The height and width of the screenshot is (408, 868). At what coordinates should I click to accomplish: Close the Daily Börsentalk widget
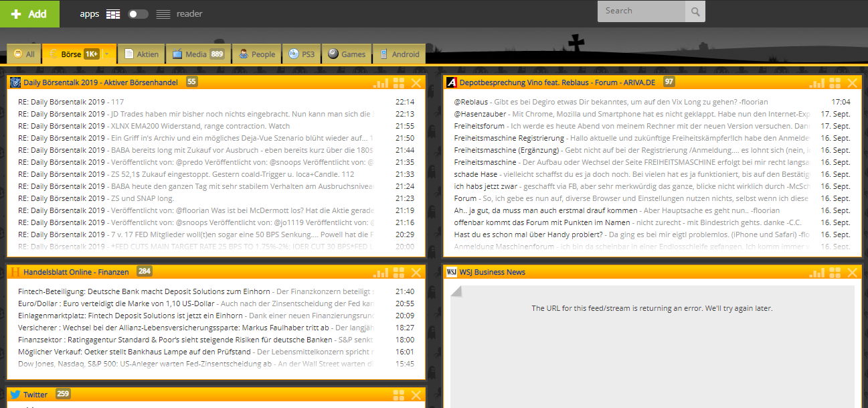pyautogui.click(x=416, y=83)
